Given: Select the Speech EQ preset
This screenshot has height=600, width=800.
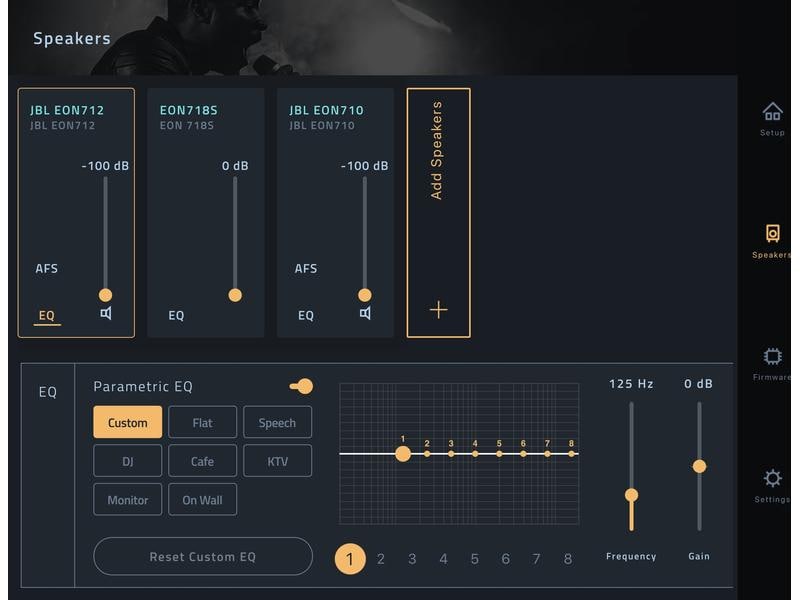Looking at the screenshot, I should [x=277, y=422].
